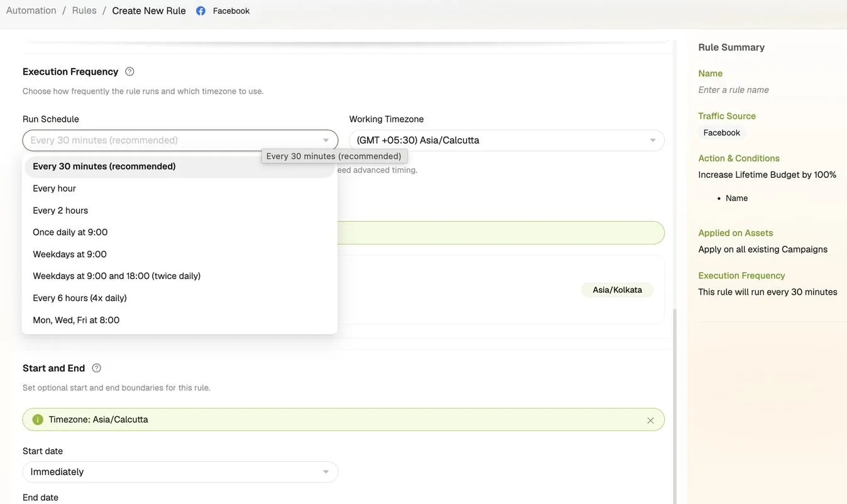Go to Automation in the breadcrumb
Viewport: 847px width, 504px height.
point(31,11)
